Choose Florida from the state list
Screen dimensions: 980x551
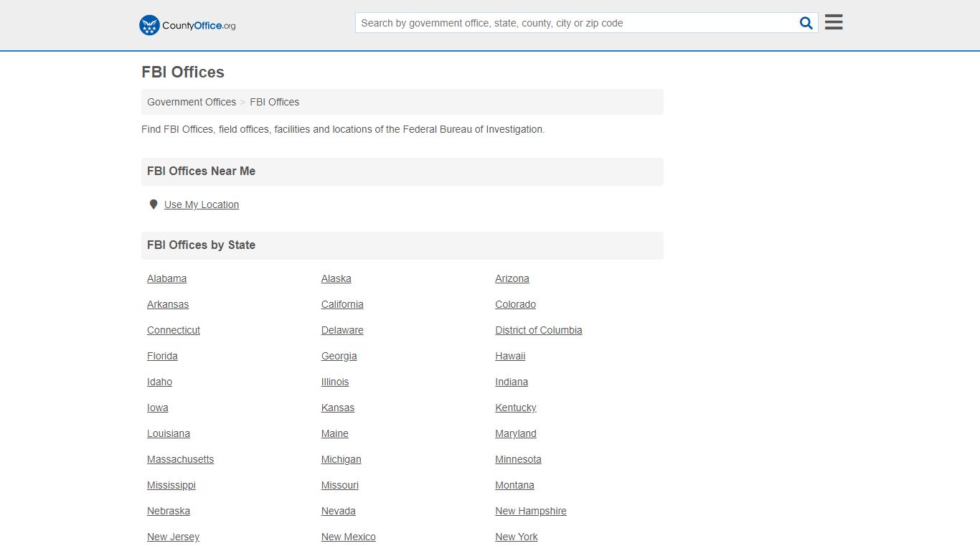tap(162, 356)
